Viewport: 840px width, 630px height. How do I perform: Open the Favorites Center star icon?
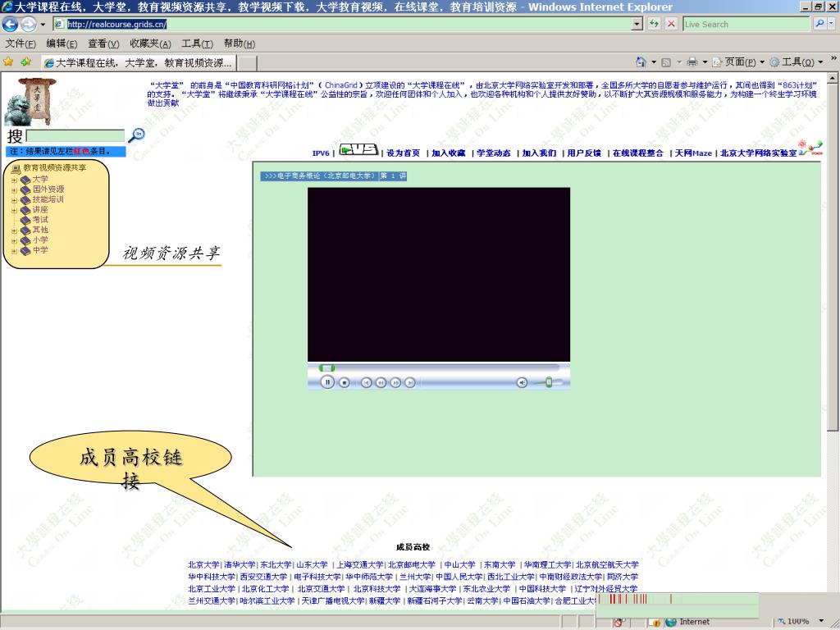(8, 62)
